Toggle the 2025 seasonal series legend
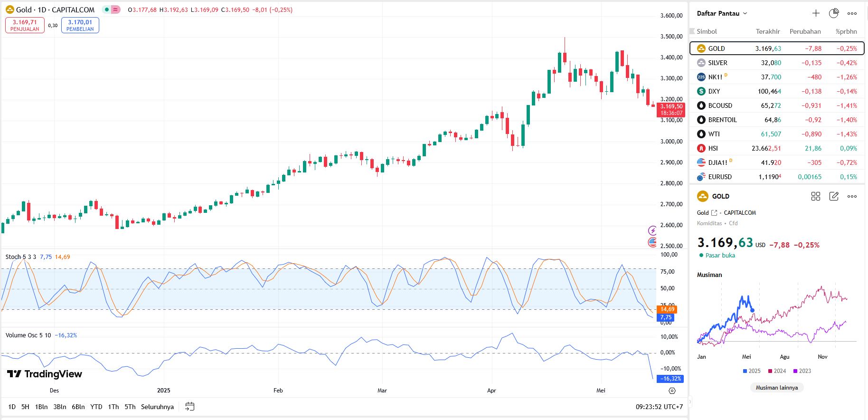Viewport: 868px width, 420px height. coord(752,371)
